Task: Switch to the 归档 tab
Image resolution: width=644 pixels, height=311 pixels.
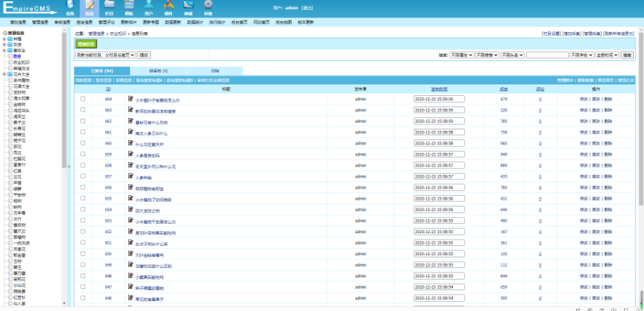Action: [215, 71]
